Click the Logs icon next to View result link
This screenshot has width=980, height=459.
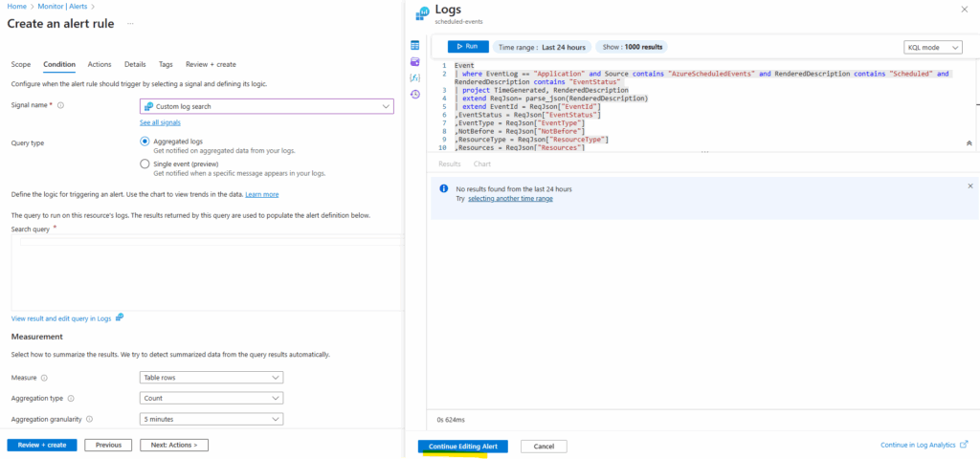(x=120, y=317)
